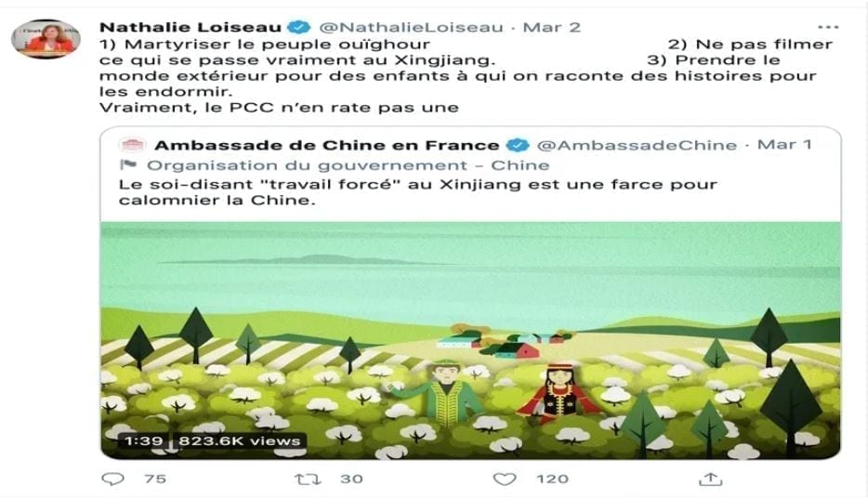Play the cotton field cartoon video
868x499 pixels.
470,340
